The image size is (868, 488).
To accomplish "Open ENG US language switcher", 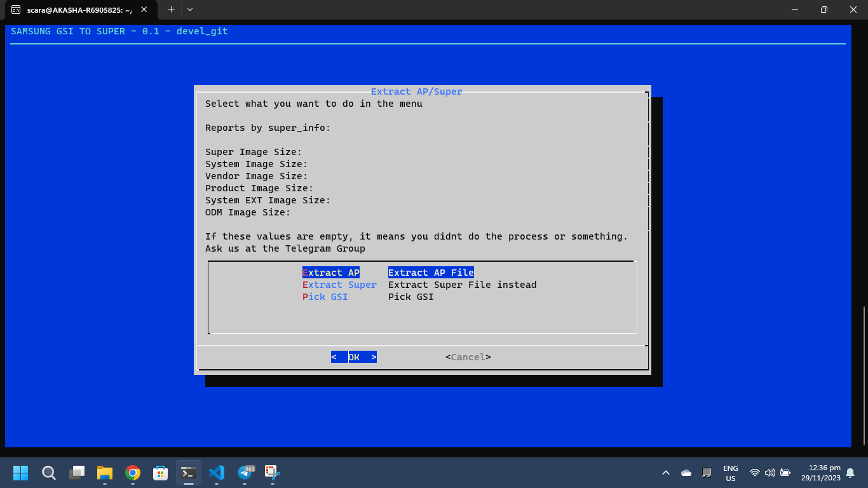I will coord(731,473).
